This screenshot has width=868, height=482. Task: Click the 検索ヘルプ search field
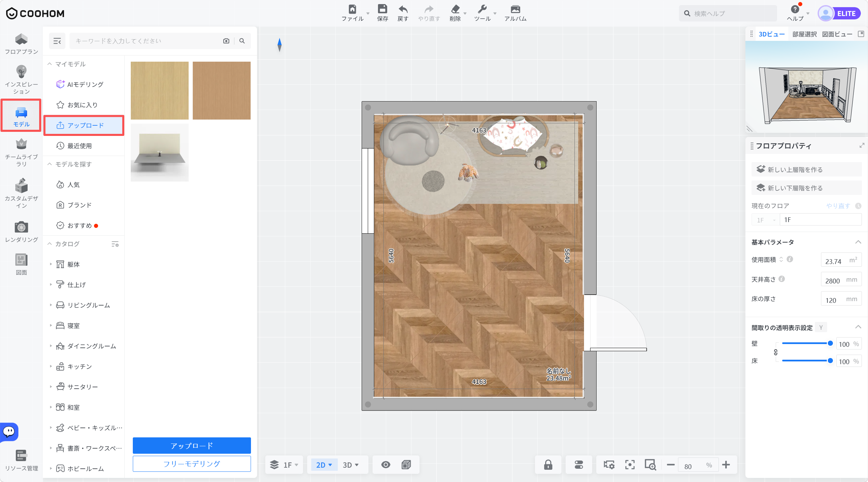(729, 14)
